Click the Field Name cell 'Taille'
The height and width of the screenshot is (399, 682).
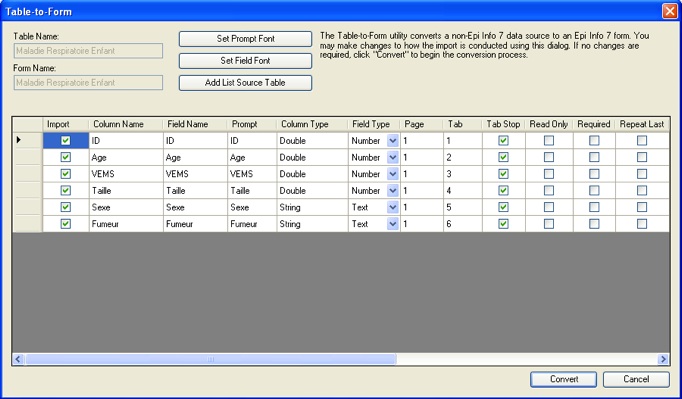tap(195, 191)
